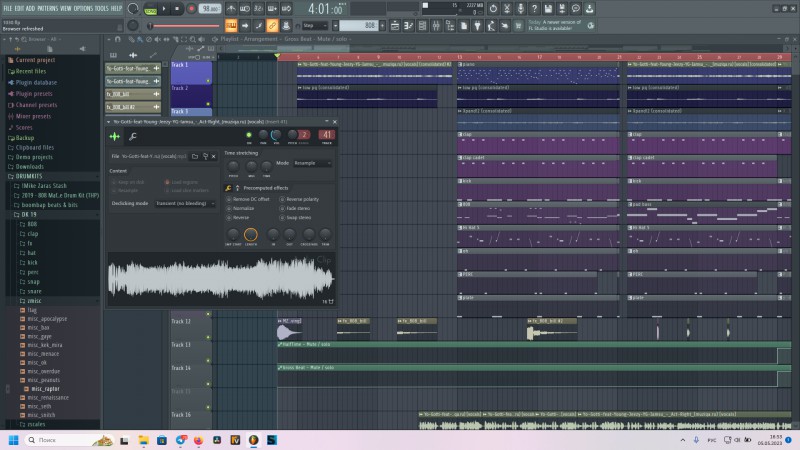Viewport: 800px width, 450px height.
Task: Toggle the green channel On LED
Action: [249, 135]
